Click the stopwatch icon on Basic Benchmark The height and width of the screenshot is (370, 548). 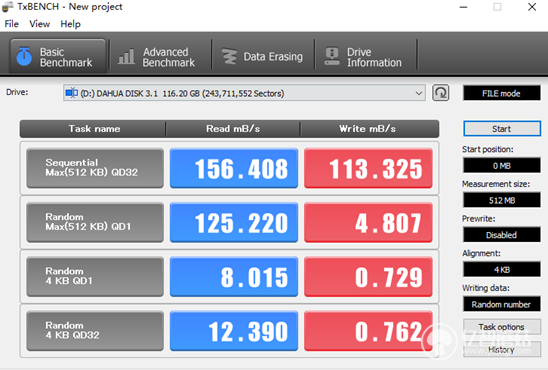[24, 56]
